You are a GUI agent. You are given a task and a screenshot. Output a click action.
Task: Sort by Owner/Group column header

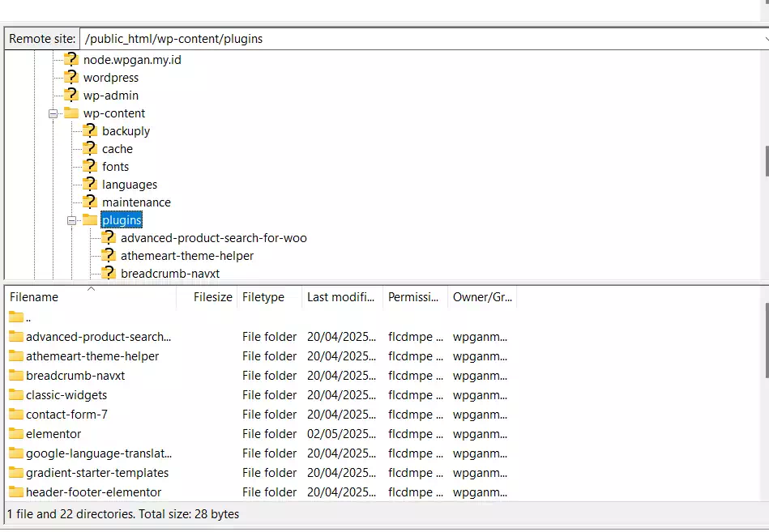(x=482, y=297)
